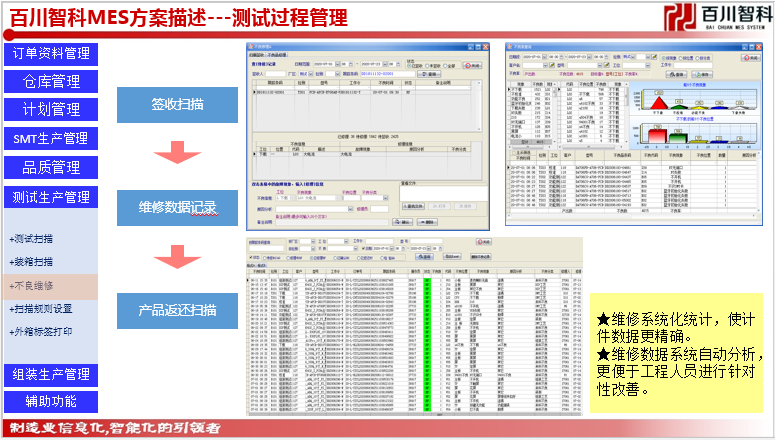This screenshot has height=440, width=775.
Task: Open 组装生产管理 menu item
Action: 51,375
